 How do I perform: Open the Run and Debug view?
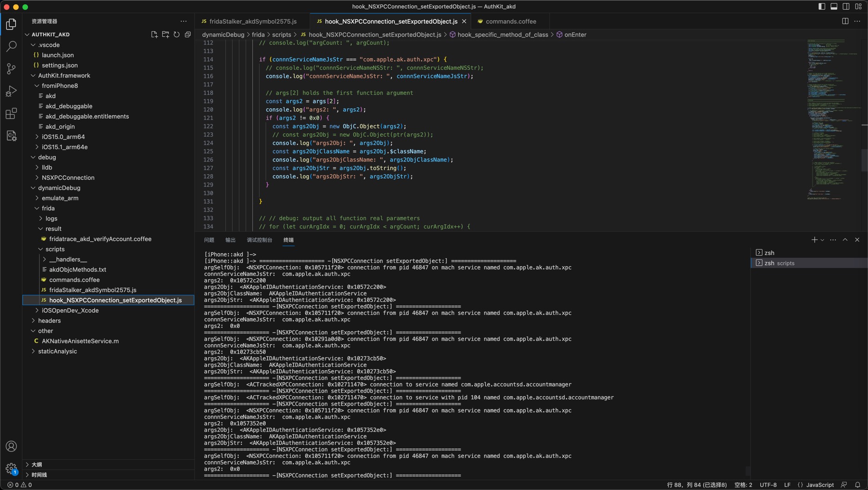tap(11, 91)
